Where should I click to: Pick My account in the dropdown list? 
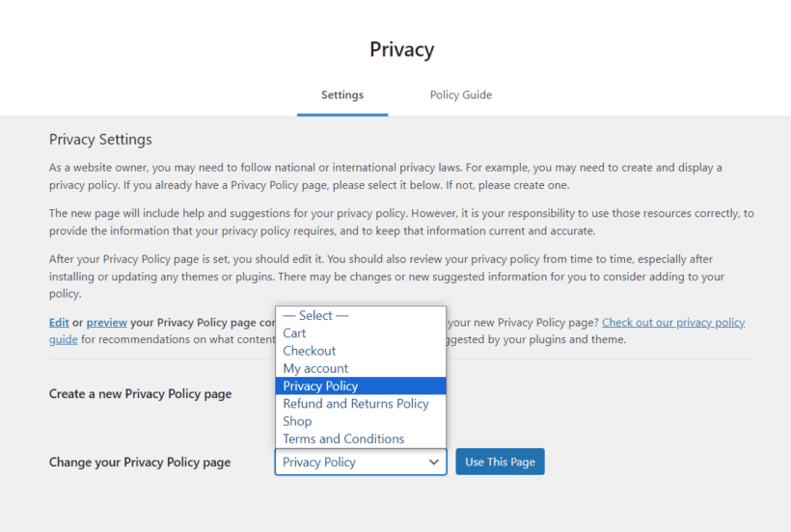(361, 368)
